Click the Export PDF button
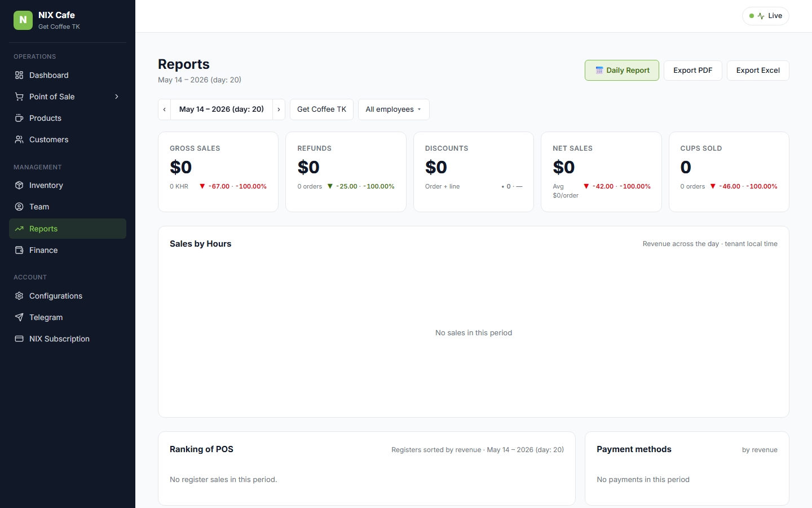This screenshot has height=508, width=812. click(x=693, y=71)
